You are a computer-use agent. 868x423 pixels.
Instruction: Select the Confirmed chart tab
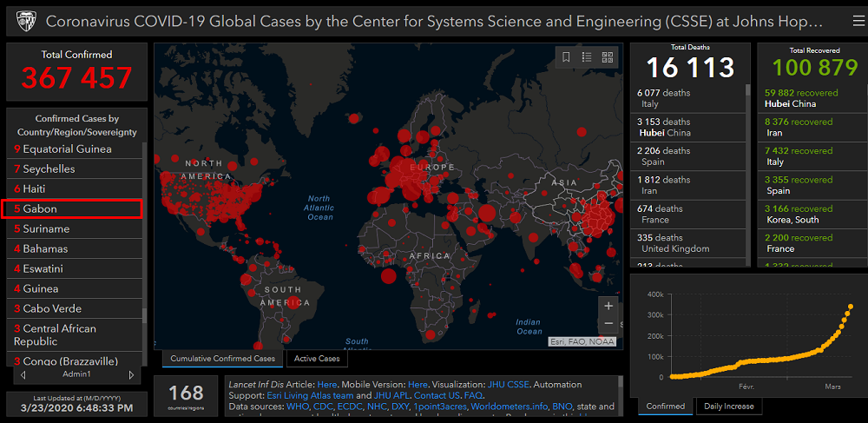[666, 406]
